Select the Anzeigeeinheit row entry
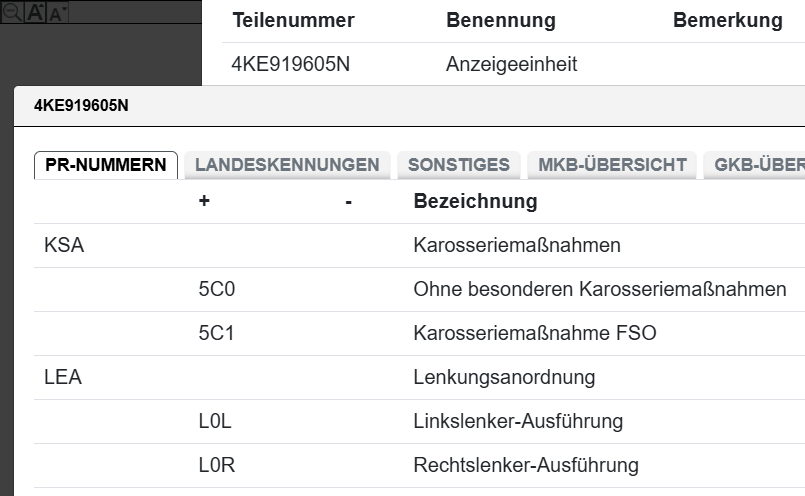Image resolution: width=805 pixels, height=496 pixels. (x=511, y=64)
